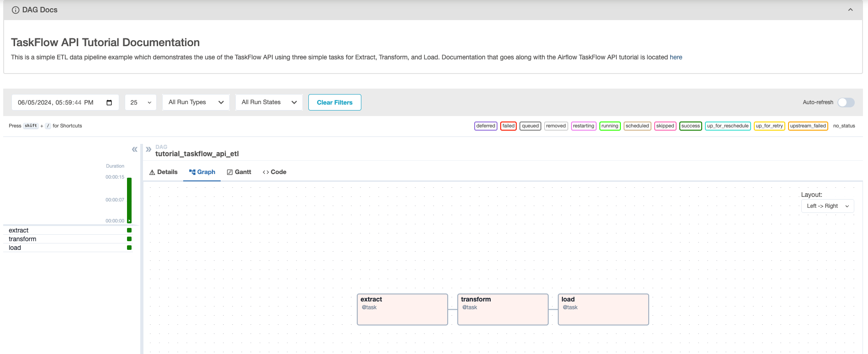
Task: Click the 00:00:15 duration label
Action: (x=115, y=177)
